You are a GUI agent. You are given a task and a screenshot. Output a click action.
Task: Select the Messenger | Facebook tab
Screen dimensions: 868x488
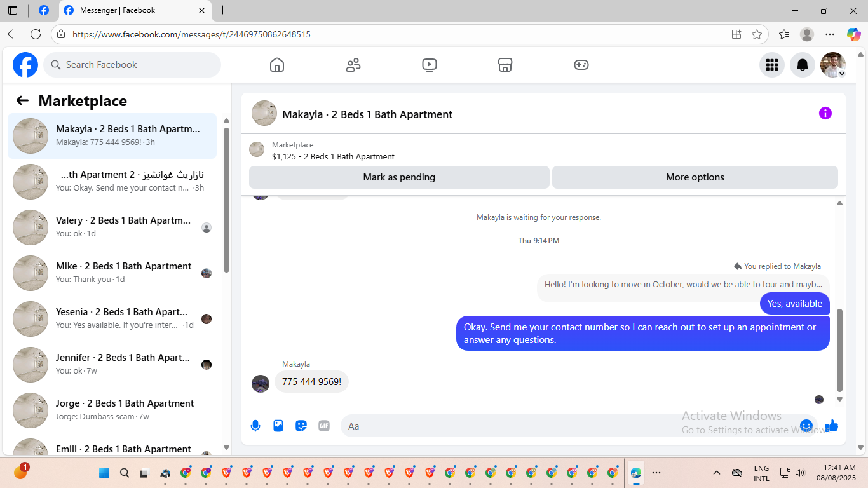(135, 10)
